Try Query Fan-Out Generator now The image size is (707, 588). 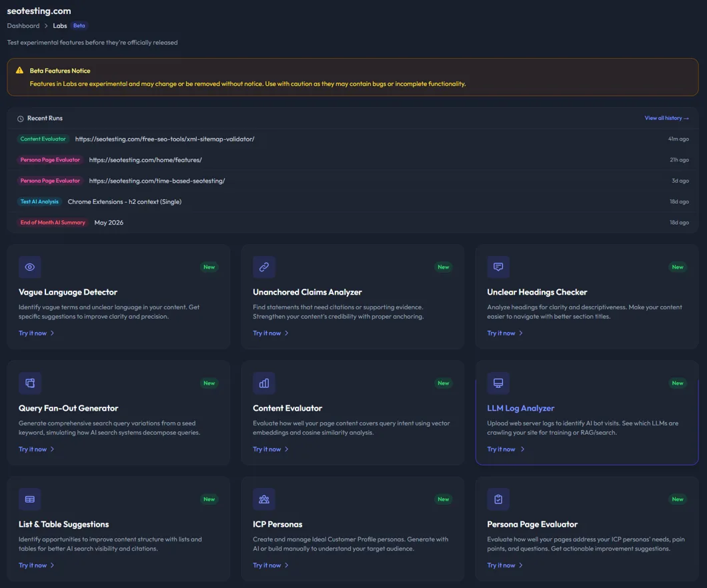click(x=37, y=449)
